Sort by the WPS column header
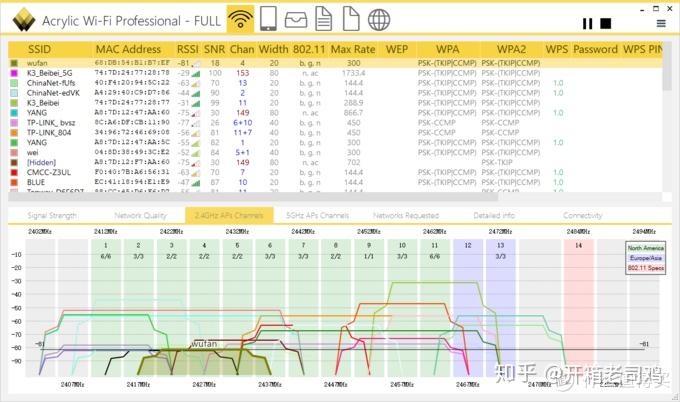Screen dimensions: 680x402 click(557, 49)
